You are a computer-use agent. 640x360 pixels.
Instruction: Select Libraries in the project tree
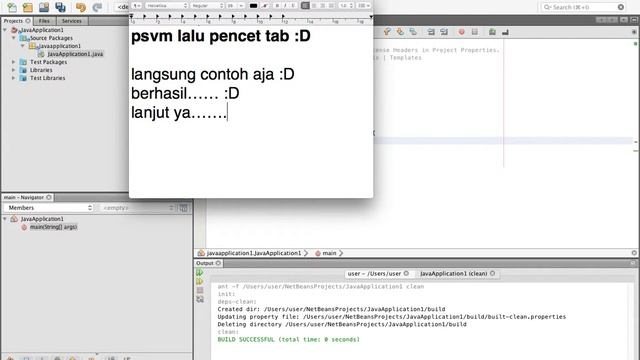click(41, 70)
